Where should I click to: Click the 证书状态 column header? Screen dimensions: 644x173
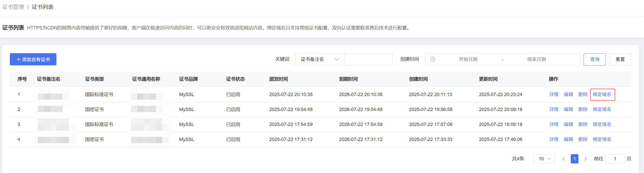click(x=236, y=79)
